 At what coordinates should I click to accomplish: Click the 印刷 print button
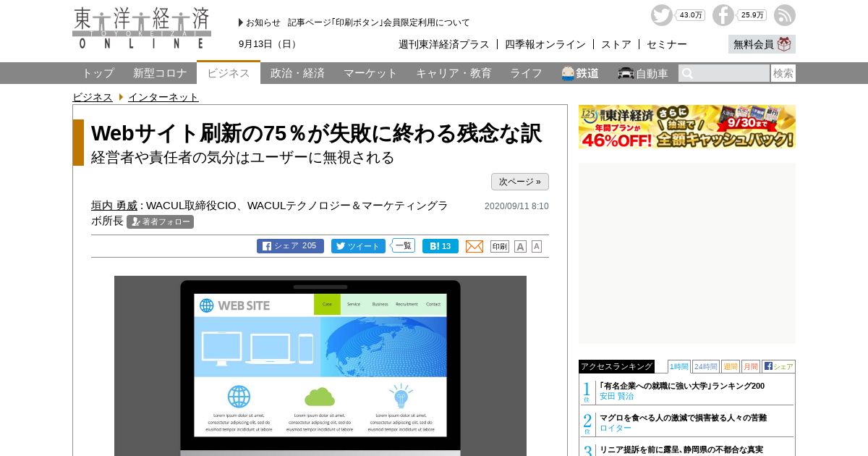[500, 246]
